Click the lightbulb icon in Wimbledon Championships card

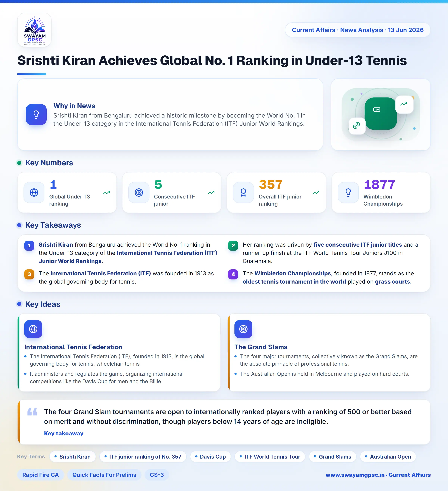click(x=348, y=192)
